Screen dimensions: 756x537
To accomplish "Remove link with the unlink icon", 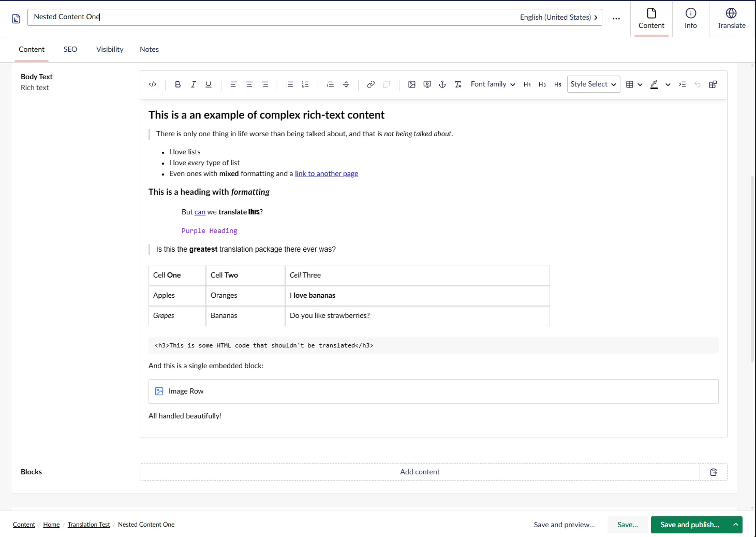I will [387, 84].
